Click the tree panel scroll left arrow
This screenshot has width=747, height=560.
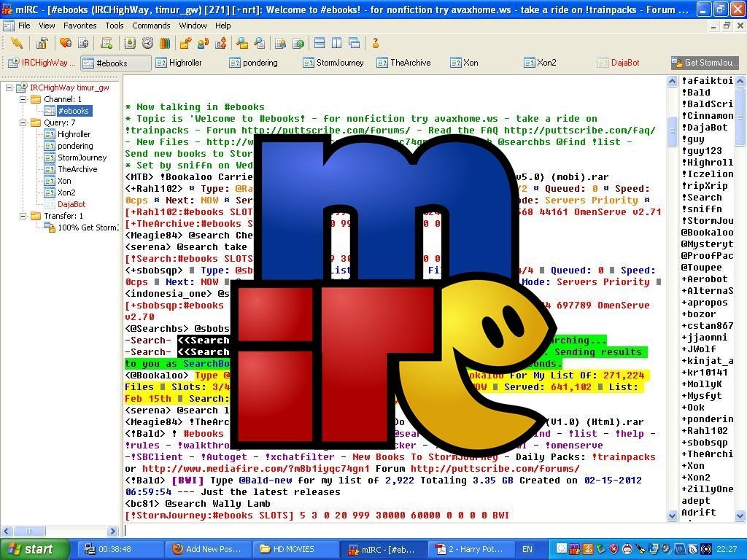6,531
